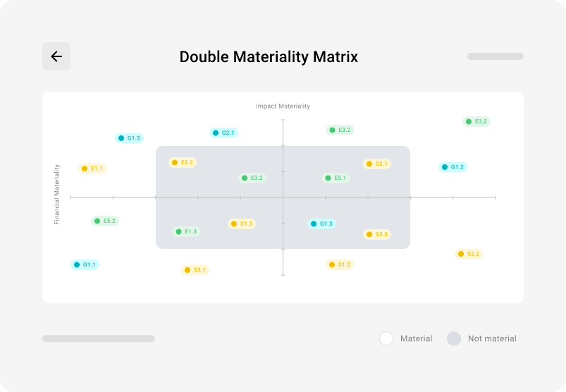This screenshot has width=566, height=392.
Task: Click the G1.1 topic marker
Action: tap(85, 264)
